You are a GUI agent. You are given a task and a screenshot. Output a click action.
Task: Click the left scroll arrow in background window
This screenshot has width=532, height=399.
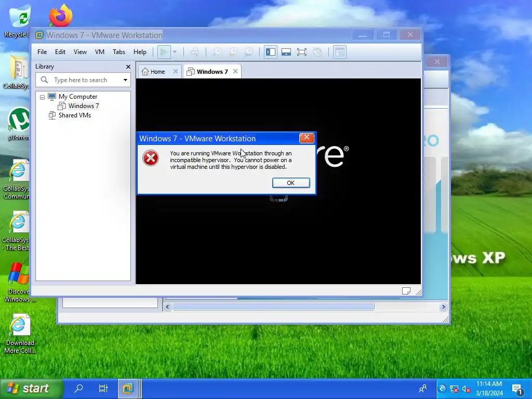click(167, 307)
